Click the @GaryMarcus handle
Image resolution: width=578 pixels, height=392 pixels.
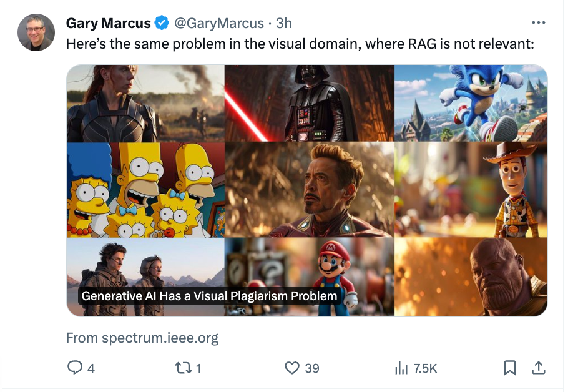point(218,24)
